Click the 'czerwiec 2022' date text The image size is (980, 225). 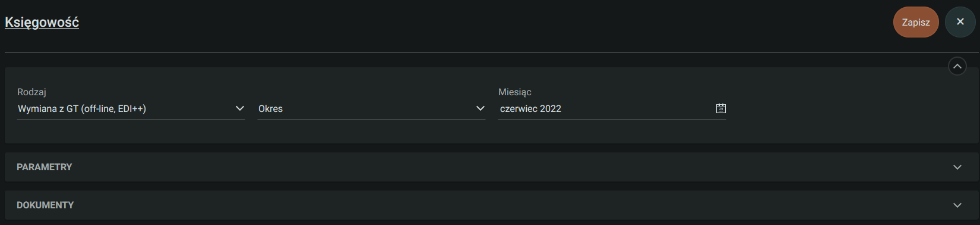point(530,109)
